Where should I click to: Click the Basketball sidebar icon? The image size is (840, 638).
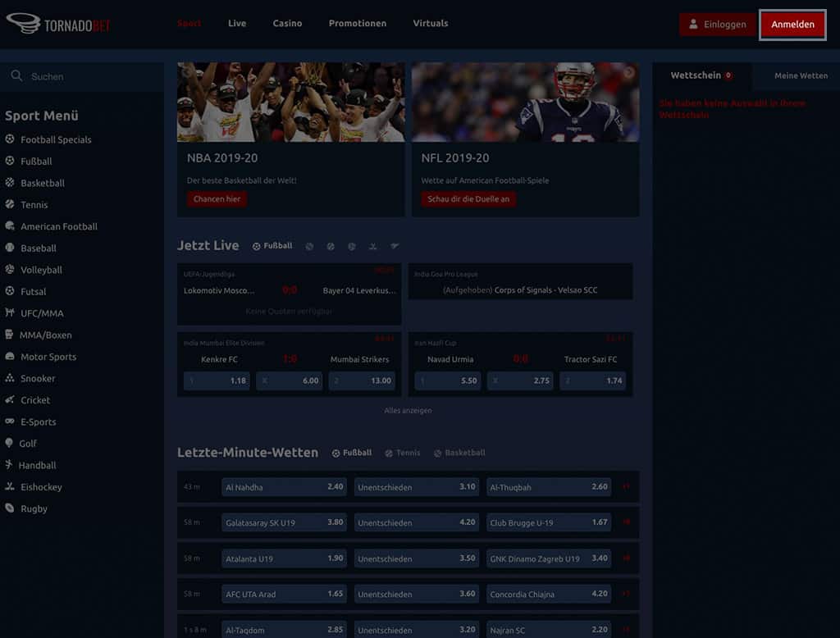[x=10, y=183]
